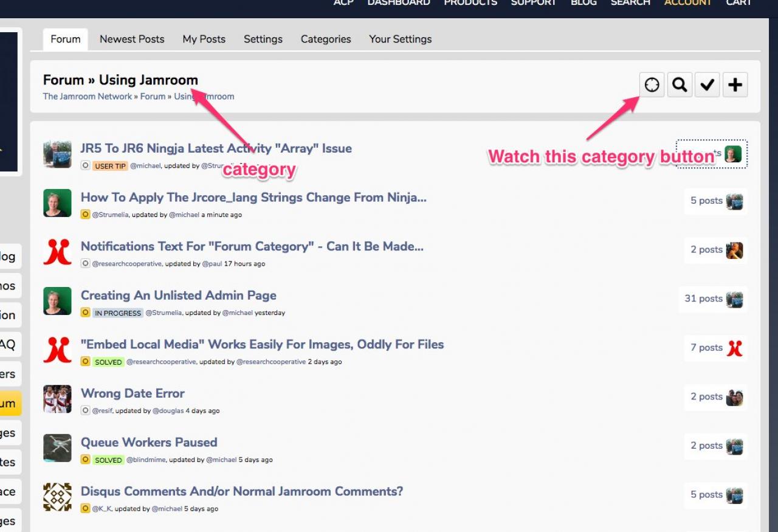Click the @blindmime username link
Screen dimensions: 778x532
click(145, 460)
